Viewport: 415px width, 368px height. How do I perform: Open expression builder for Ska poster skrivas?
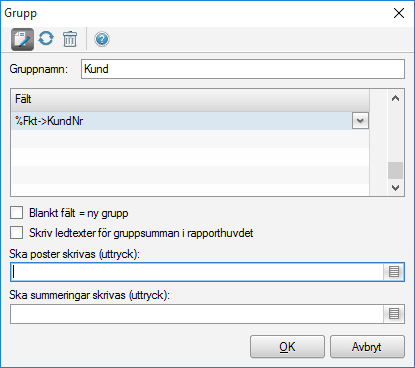(x=394, y=272)
